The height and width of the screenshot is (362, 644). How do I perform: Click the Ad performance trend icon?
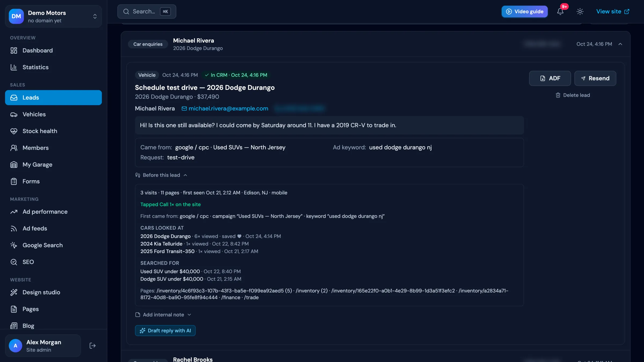14,212
